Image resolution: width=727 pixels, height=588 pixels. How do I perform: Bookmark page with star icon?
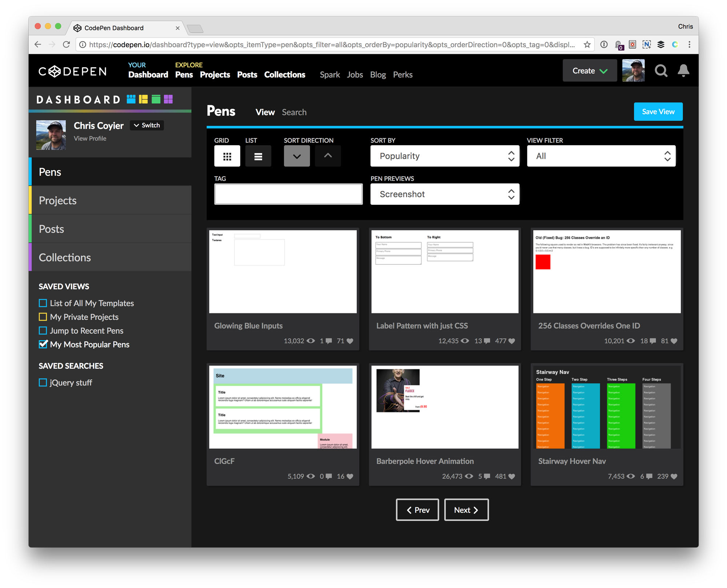(587, 45)
